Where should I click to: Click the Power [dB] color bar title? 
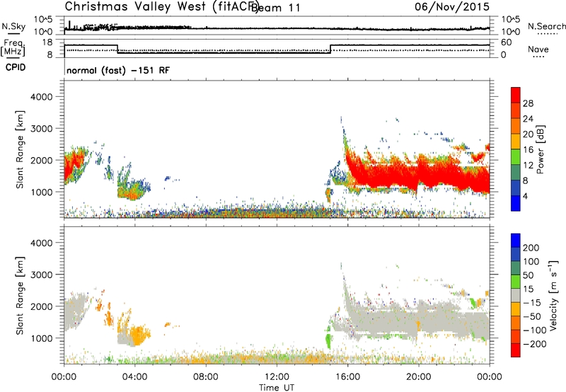[540, 149]
